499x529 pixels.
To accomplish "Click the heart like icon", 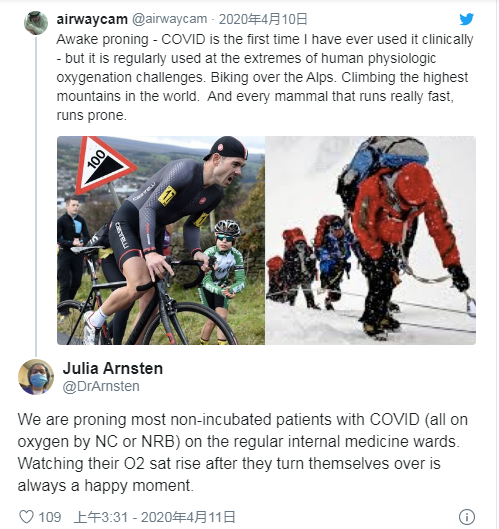I will [x=26, y=517].
